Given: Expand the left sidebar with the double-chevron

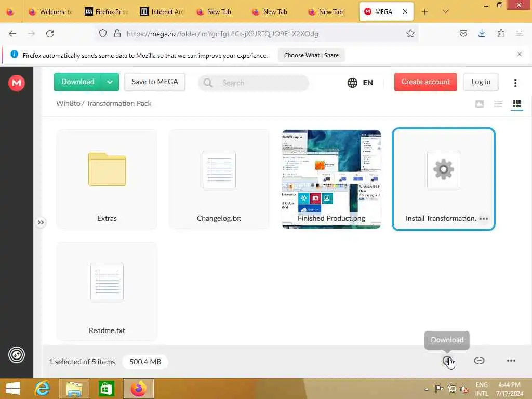Looking at the screenshot, I should tap(41, 222).
